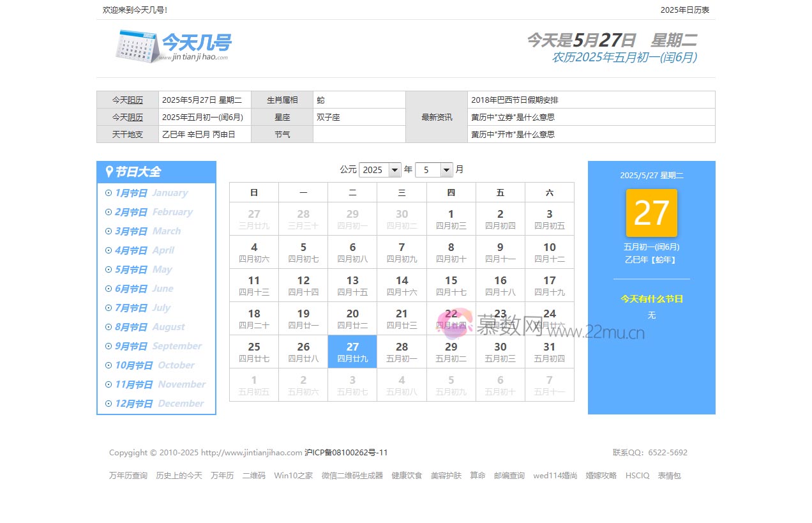Screen dimensions: 812x523
Task: Read the 黄历中"立券"是什么意思 article
Action: [x=513, y=117]
